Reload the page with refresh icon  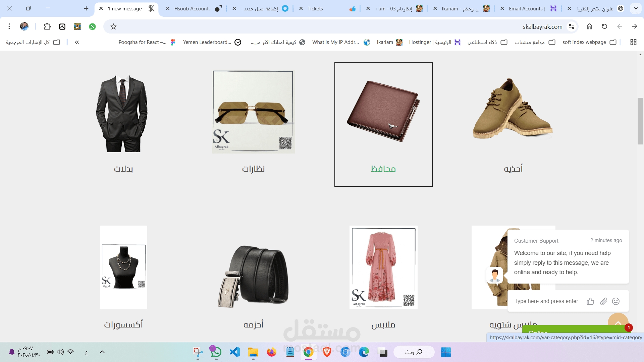604,26
